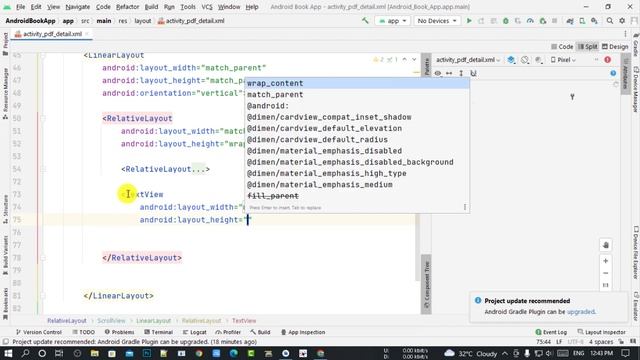Click the blue info icon in design panel
The width and height of the screenshot is (640, 360).
[613, 73]
